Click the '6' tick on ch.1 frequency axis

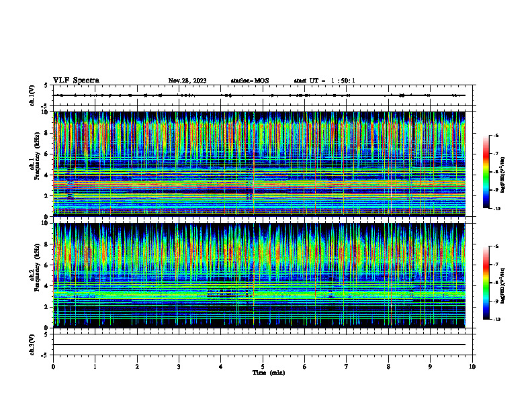pyautogui.click(x=46, y=154)
